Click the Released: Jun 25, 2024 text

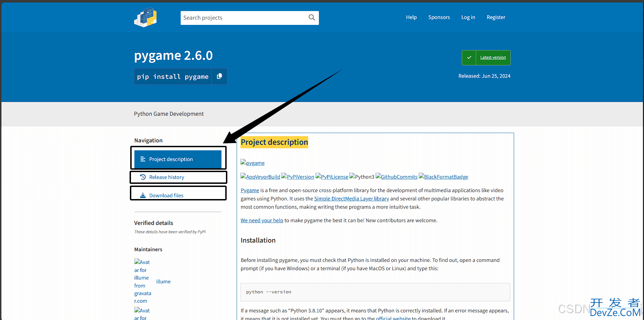pyautogui.click(x=484, y=76)
